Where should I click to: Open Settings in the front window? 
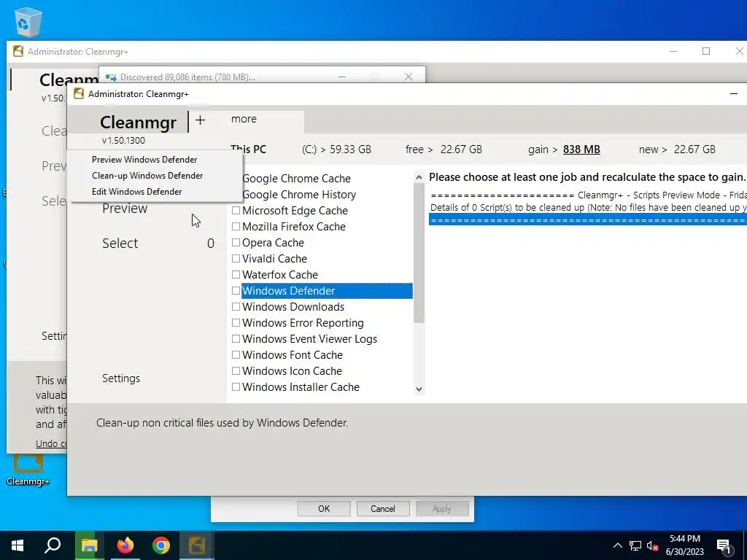coord(121,378)
